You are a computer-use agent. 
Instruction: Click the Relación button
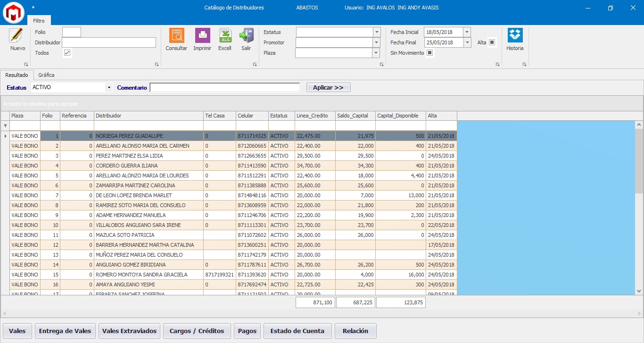coord(355,331)
